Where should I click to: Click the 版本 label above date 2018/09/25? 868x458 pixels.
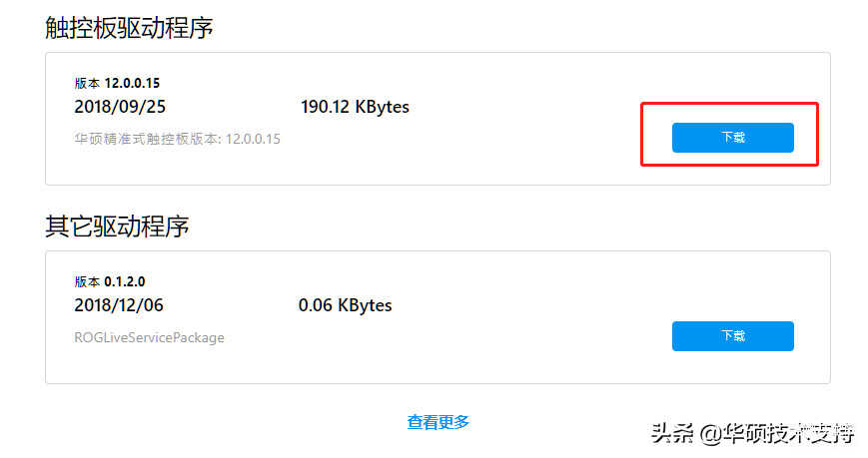[87, 83]
